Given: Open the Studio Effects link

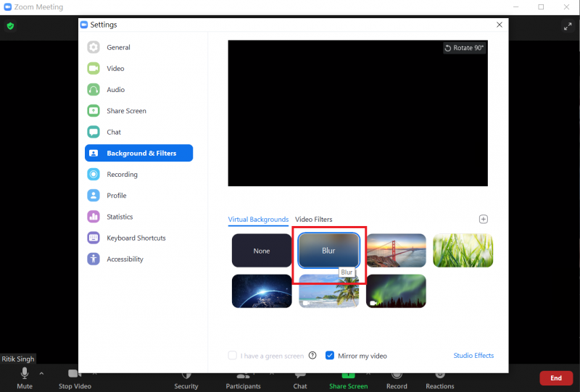Looking at the screenshot, I should (x=473, y=355).
